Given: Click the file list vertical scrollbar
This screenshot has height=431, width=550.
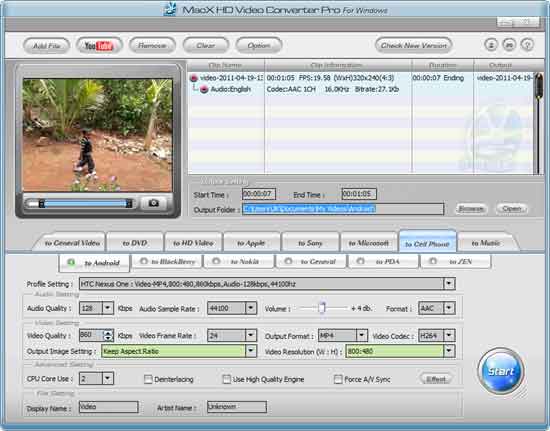Looking at the screenshot, I should click(x=538, y=123).
